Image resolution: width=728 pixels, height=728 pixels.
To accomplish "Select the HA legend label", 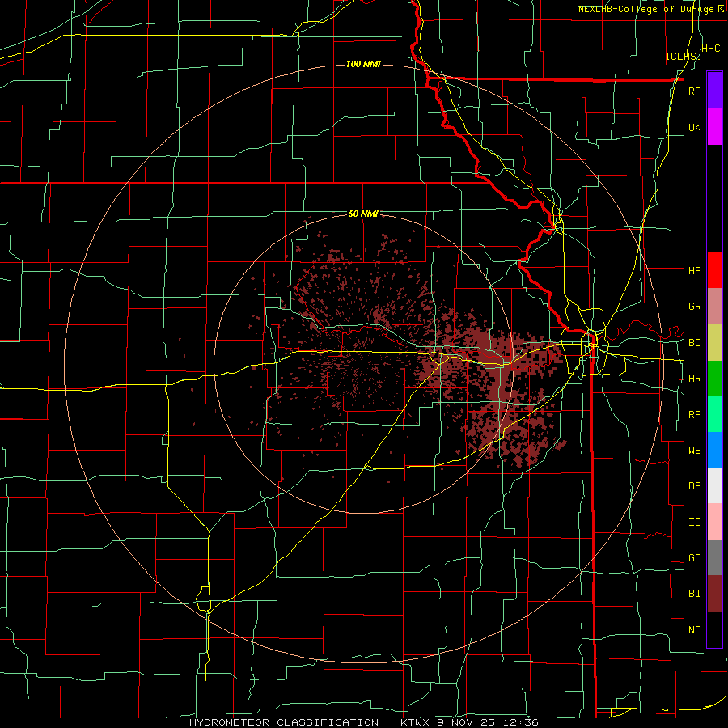I will [x=694, y=270].
